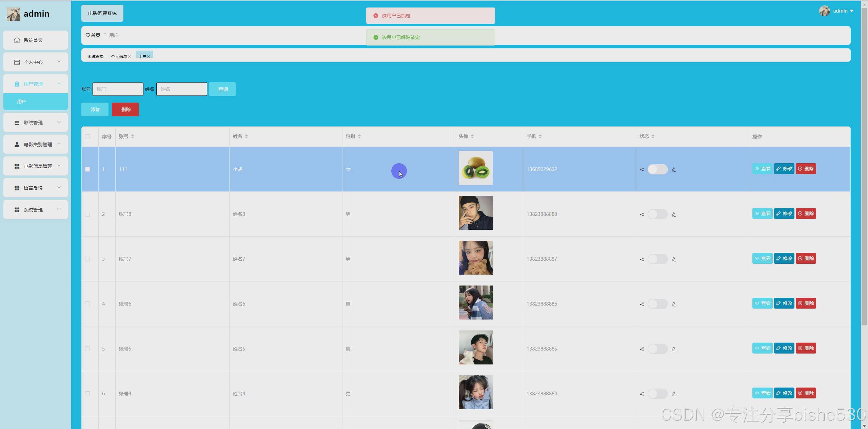Image resolution: width=868 pixels, height=429 pixels.
Task: Click the share icon in the 账号6 row
Action: point(642,304)
